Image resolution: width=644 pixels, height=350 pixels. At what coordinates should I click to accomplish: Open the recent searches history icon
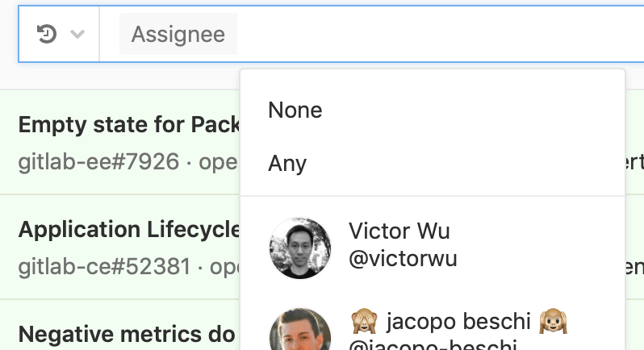click(47, 34)
